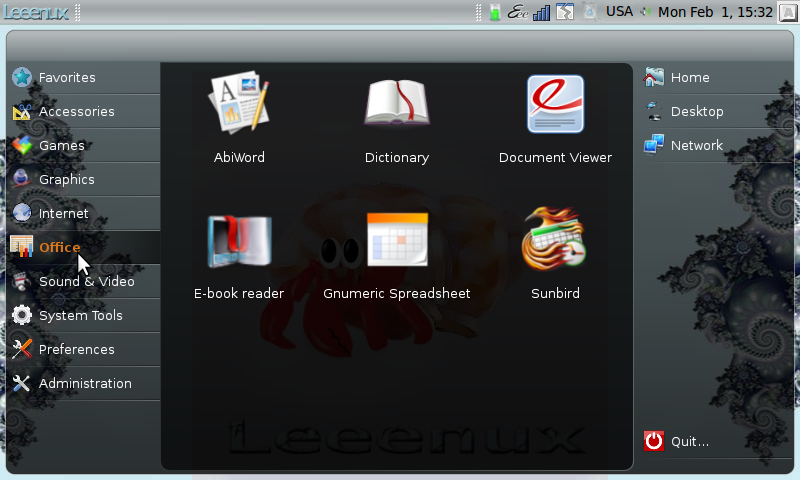
Task: Show the Games category
Action: (84, 145)
